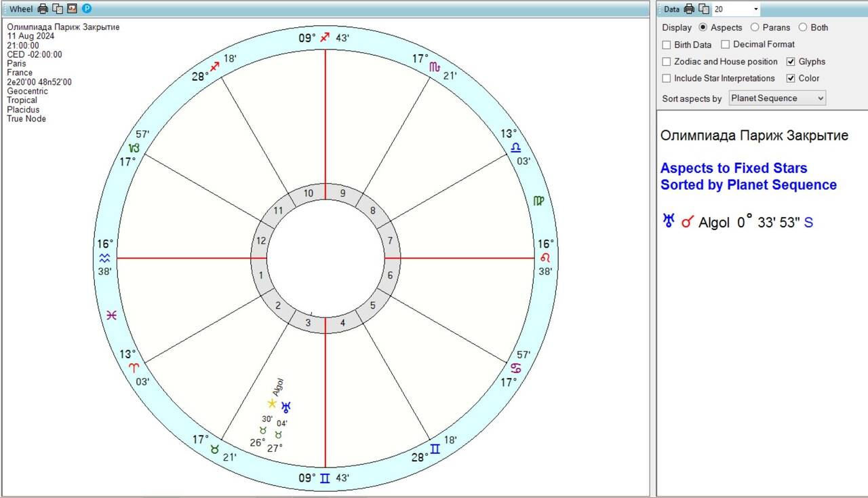Screen dimensions: 868x498
Task: Click the Wheel panel title
Action: tap(21, 9)
